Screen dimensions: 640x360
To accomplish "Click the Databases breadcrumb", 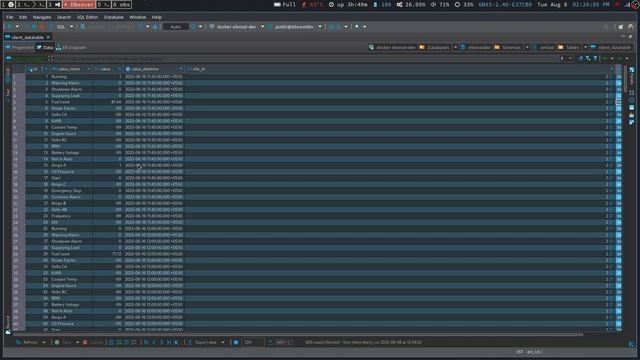I will pyautogui.click(x=435, y=47).
